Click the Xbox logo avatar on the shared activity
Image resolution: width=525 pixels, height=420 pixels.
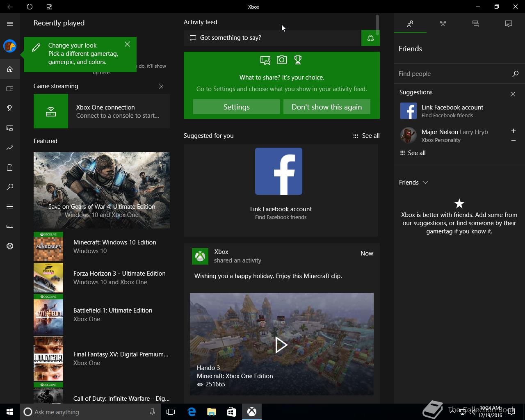pos(200,256)
